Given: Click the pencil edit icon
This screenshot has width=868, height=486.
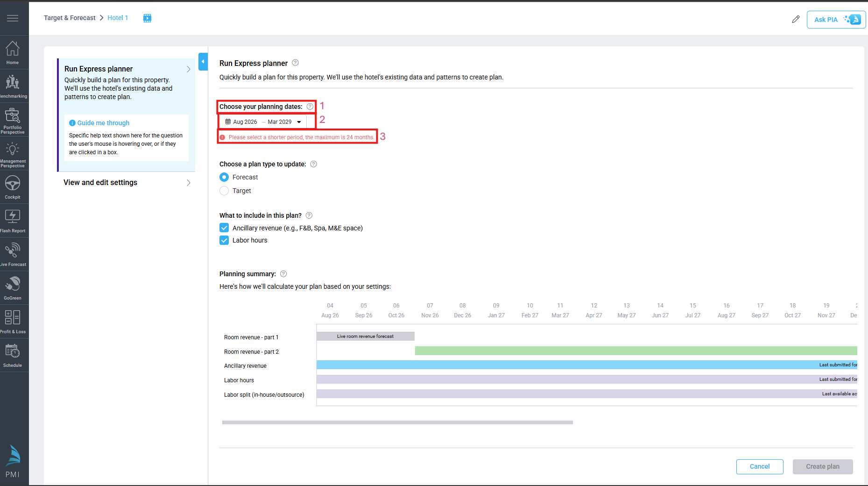Looking at the screenshot, I should [x=796, y=19].
